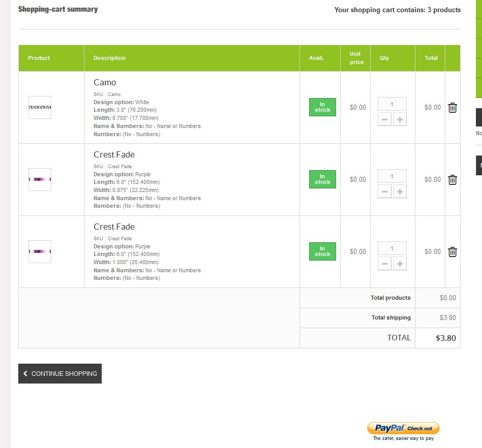Image resolution: width=482 pixels, height=448 pixels.
Task: Open the Camo product title link
Action: click(x=105, y=82)
